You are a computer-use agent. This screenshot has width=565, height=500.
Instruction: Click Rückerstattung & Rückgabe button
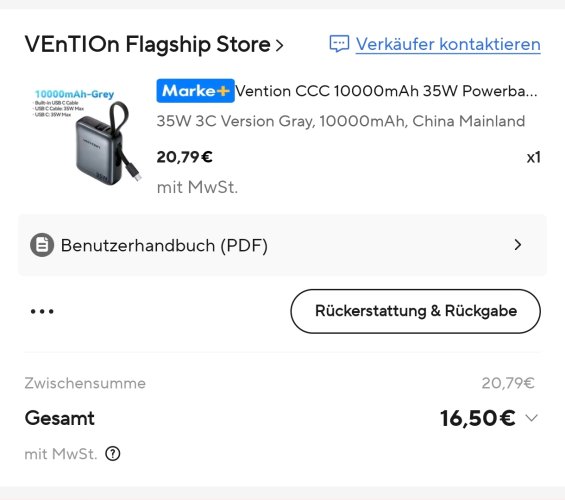(415, 311)
